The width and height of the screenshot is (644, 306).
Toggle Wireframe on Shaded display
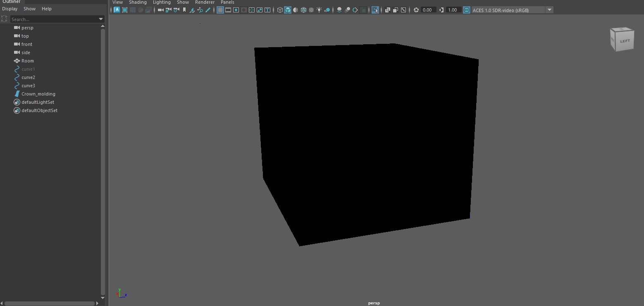coord(303,10)
